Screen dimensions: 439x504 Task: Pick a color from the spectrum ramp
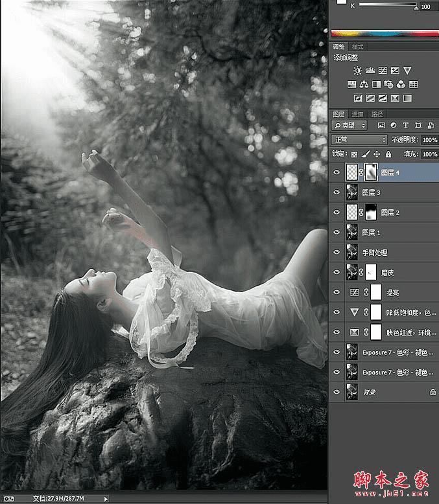tap(385, 33)
